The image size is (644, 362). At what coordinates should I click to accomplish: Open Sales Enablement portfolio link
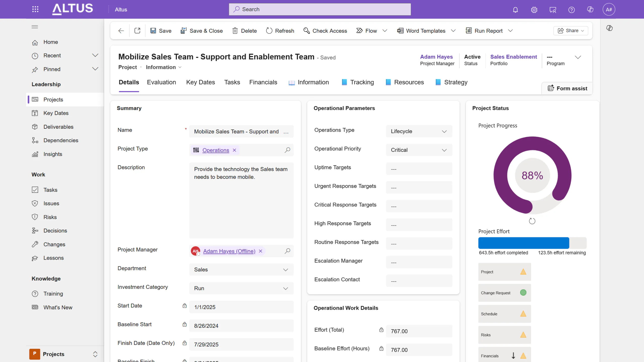pyautogui.click(x=513, y=57)
